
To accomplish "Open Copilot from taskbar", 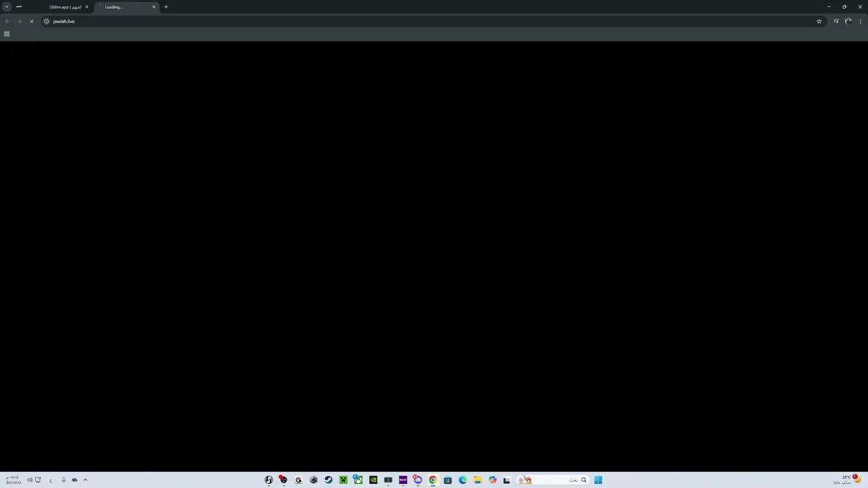I will 492,480.
